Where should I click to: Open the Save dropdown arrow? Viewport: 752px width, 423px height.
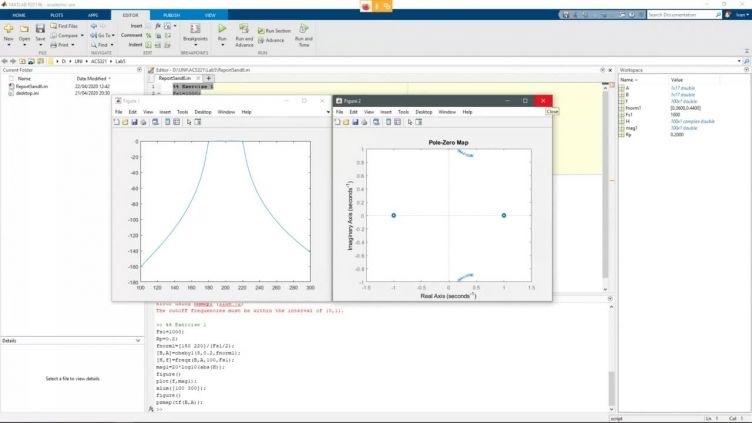(40, 45)
